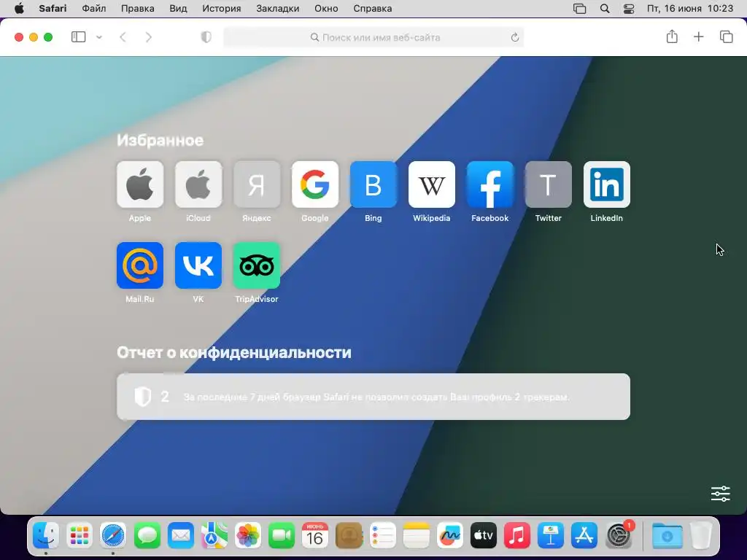Open the Закладки menu
The height and width of the screenshot is (560, 747).
(278, 8)
